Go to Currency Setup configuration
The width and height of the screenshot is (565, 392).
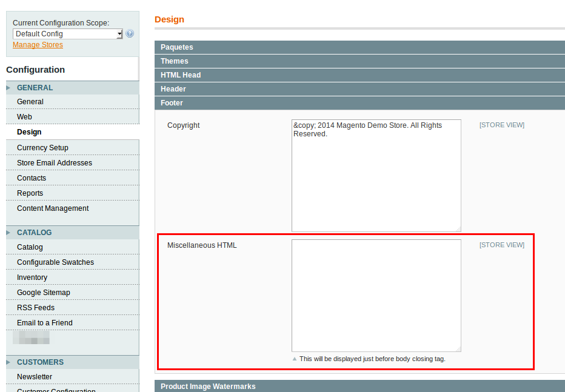[x=42, y=148]
